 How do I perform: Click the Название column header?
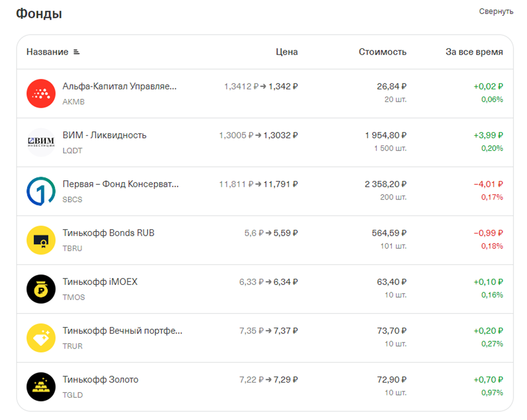[x=47, y=52]
